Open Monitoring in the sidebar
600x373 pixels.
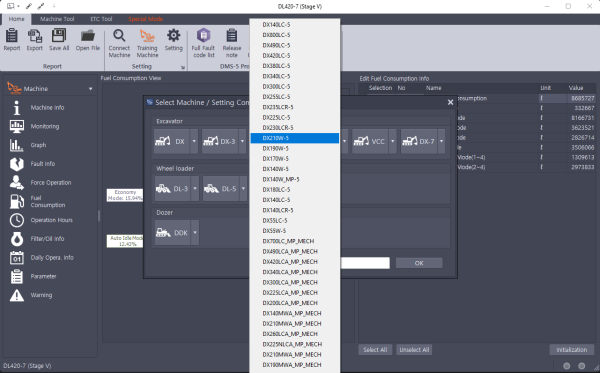pyautogui.click(x=45, y=127)
